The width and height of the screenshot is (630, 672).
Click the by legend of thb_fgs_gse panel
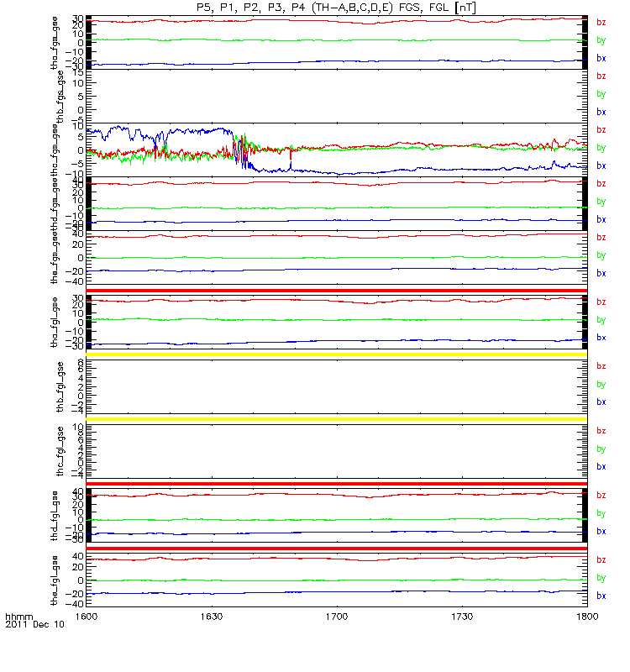pyautogui.click(x=601, y=94)
